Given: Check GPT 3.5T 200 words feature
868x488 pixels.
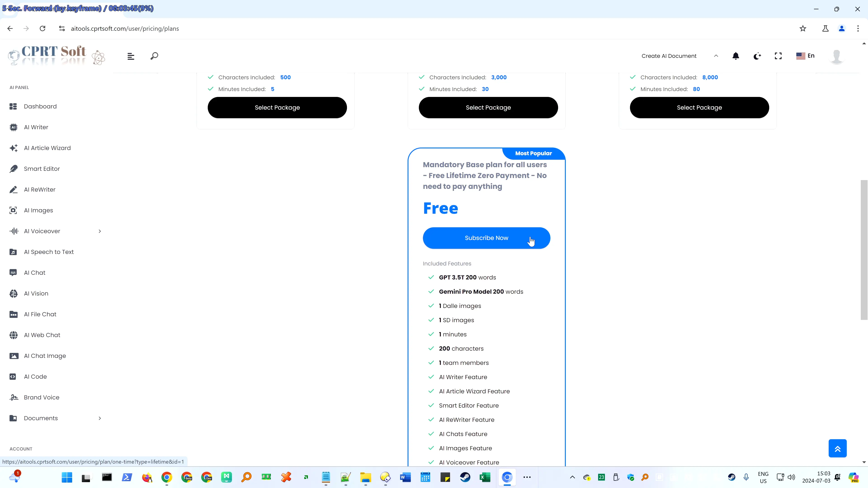Looking at the screenshot, I should pos(431,277).
